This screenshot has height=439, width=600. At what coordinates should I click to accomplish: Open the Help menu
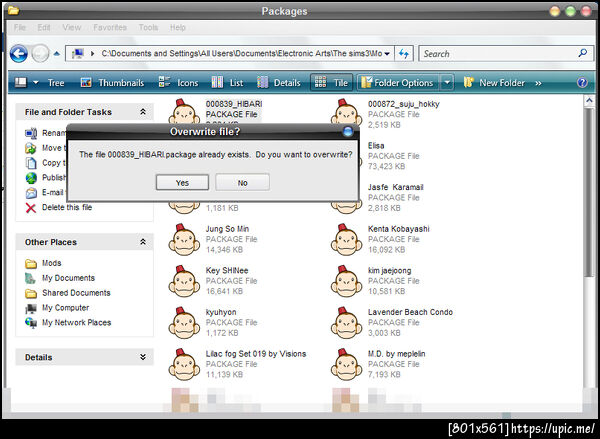[178, 28]
